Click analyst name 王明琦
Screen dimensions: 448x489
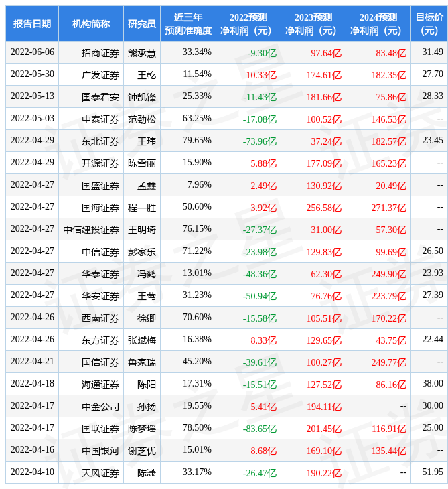click(x=142, y=230)
